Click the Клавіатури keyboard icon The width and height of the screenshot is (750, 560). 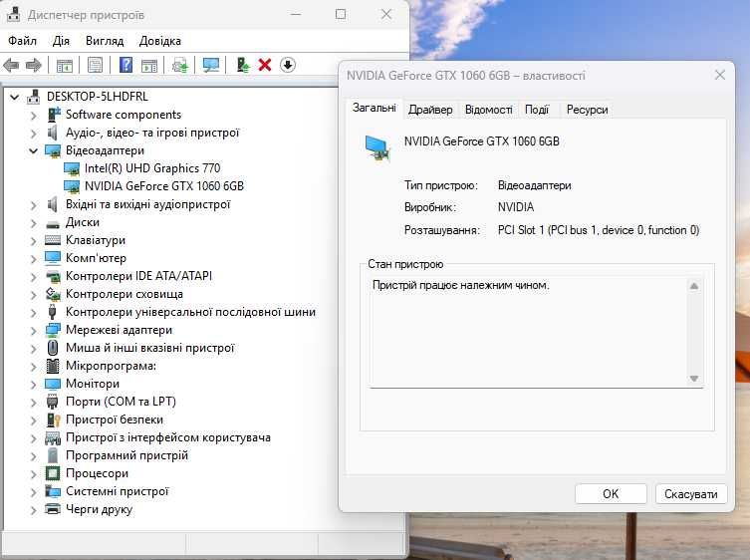click(x=53, y=240)
